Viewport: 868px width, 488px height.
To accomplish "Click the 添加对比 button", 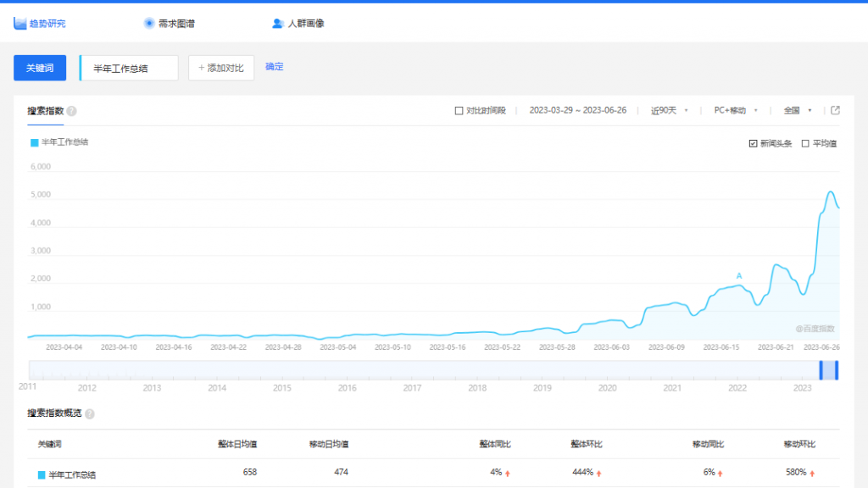I will coord(221,68).
